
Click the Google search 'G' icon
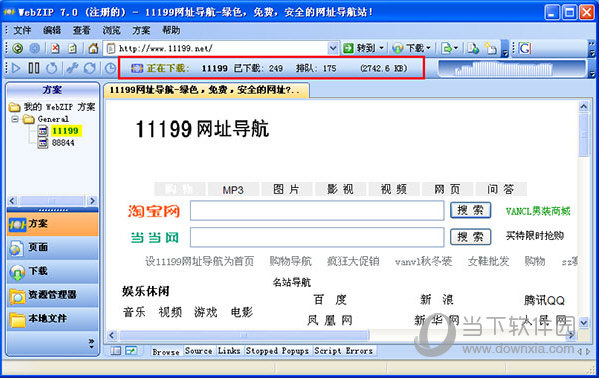point(525,48)
